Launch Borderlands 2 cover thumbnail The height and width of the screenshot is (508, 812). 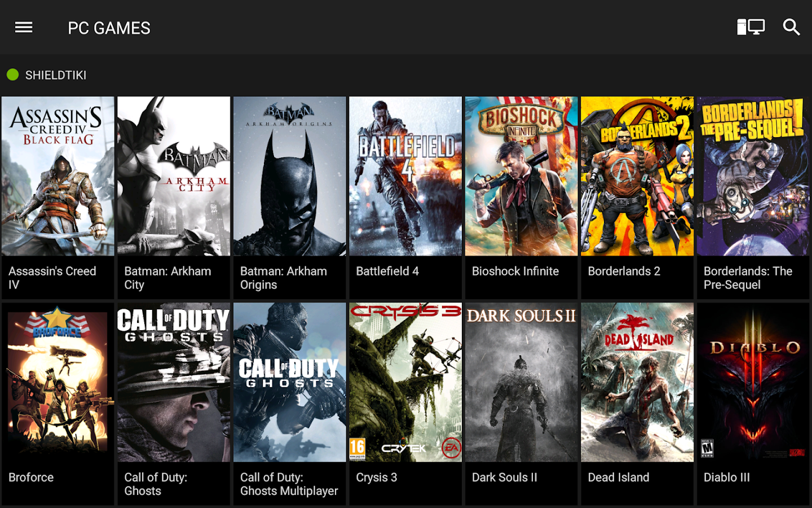click(x=637, y=176)
